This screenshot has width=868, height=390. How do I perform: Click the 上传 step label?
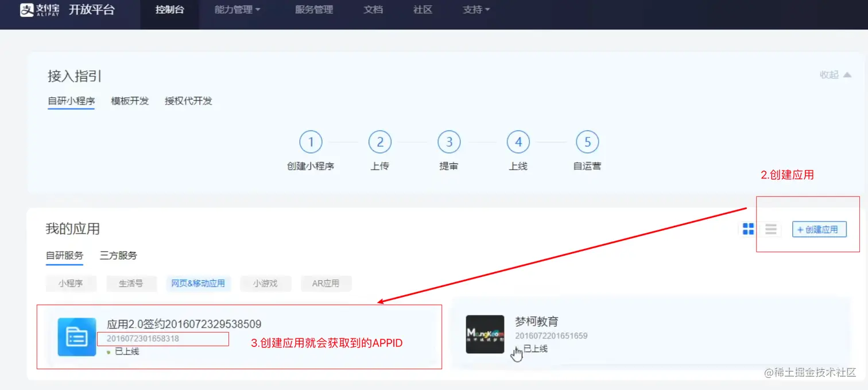pyautogui.click(x=380, y=167)
